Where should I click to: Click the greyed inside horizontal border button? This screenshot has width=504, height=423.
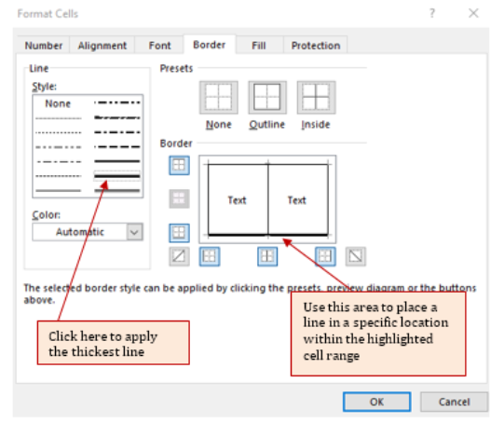(x=179, y=198)
